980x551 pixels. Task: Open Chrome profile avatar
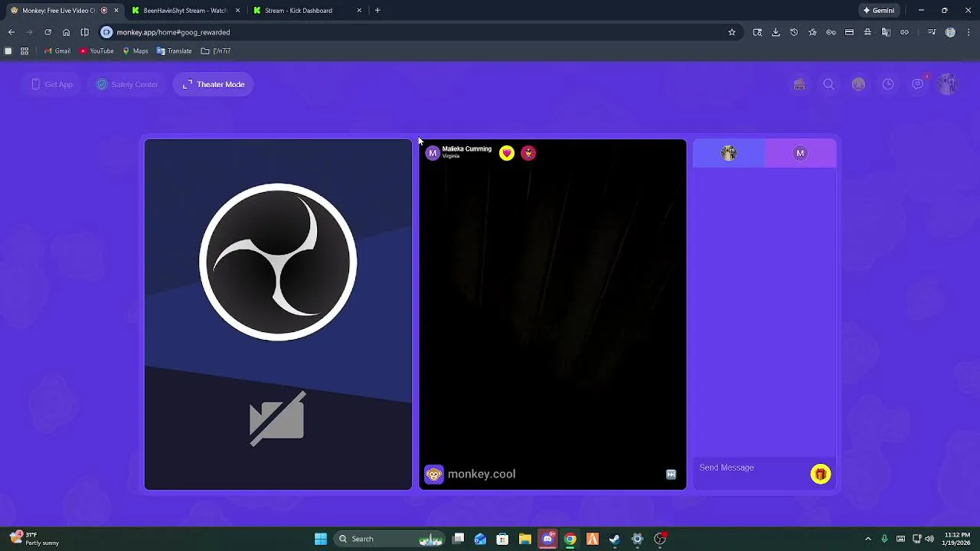[x=950, y=32]
